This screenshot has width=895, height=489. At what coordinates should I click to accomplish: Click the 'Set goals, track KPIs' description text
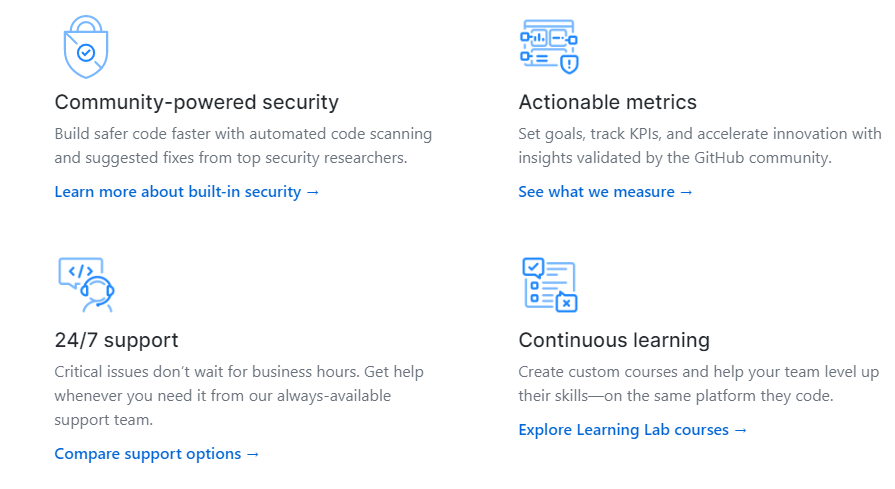699,146
